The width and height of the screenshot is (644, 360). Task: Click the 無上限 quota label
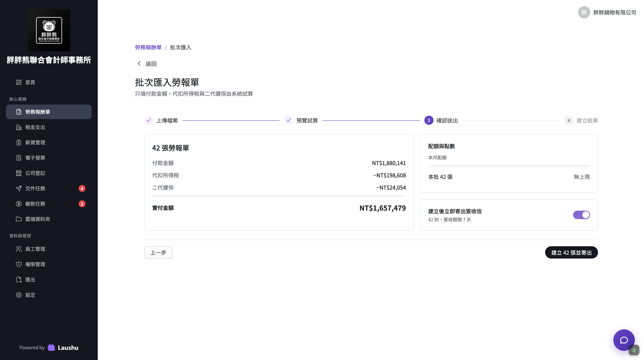[582, 177]
